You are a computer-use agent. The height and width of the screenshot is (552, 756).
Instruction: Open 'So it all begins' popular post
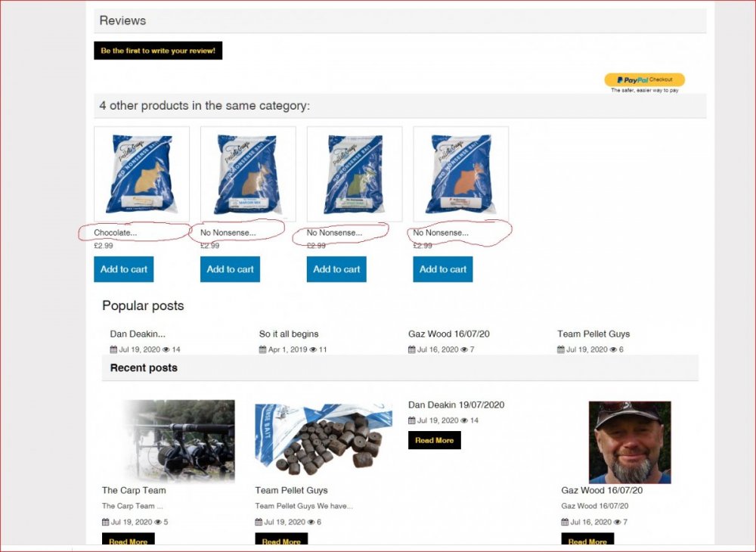click(289, 333)
